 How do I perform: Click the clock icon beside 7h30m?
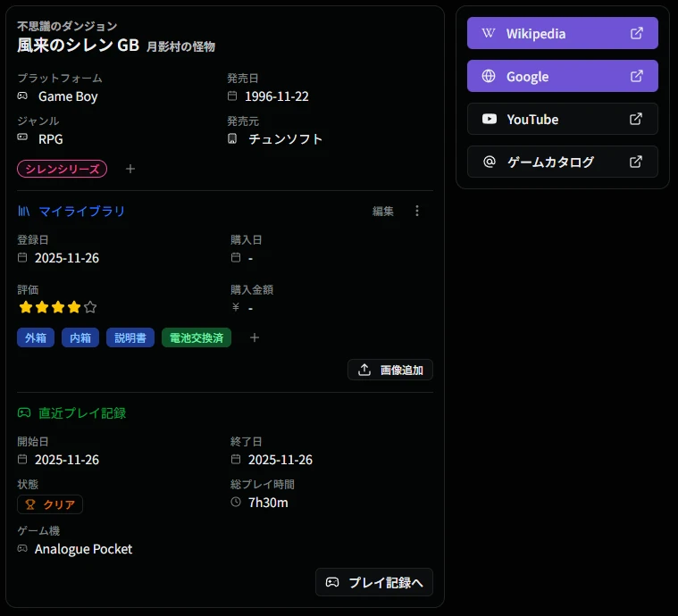236,502
